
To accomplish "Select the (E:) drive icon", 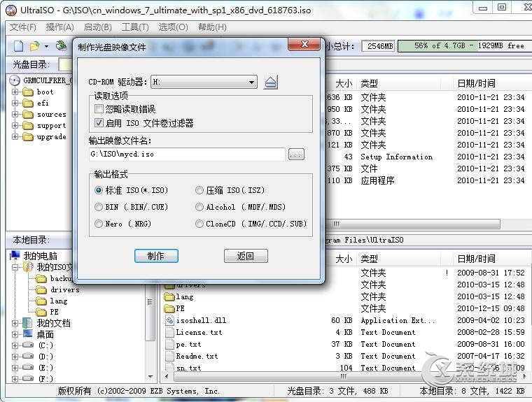I will point(28,368).
